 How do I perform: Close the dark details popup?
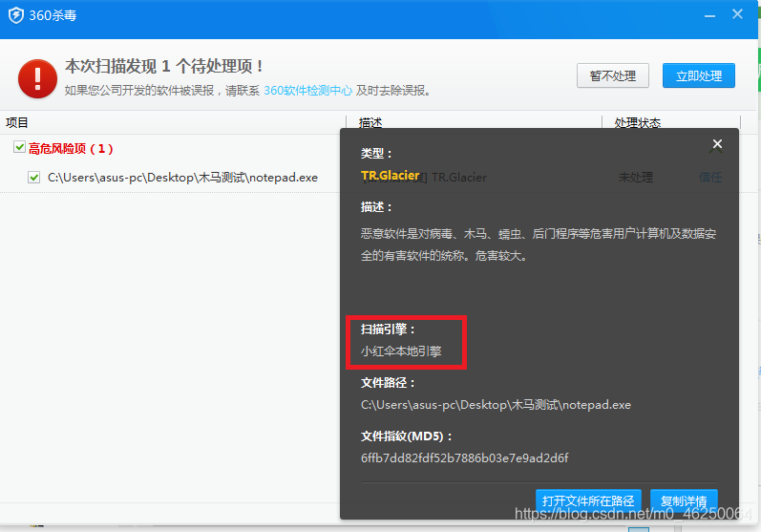(717, 143)
